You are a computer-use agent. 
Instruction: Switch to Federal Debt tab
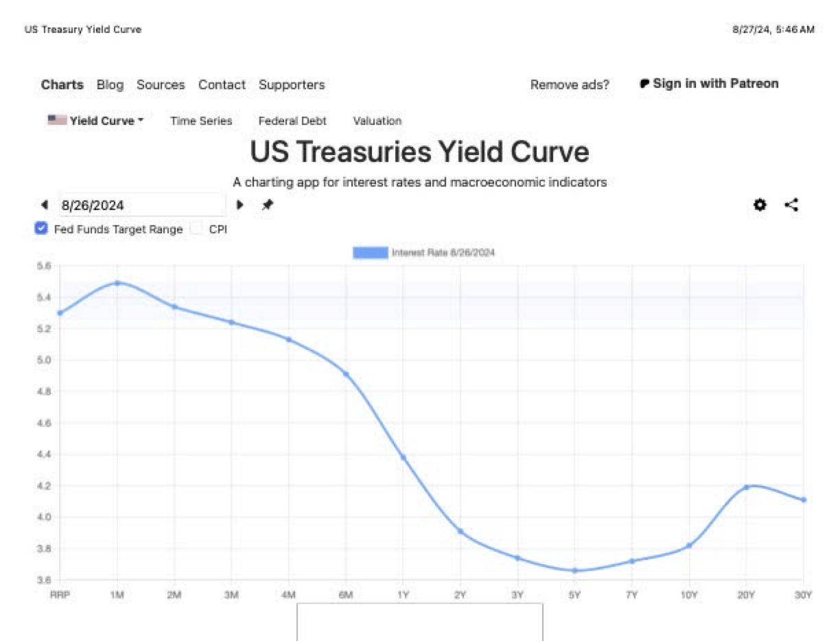click(292, 121)
